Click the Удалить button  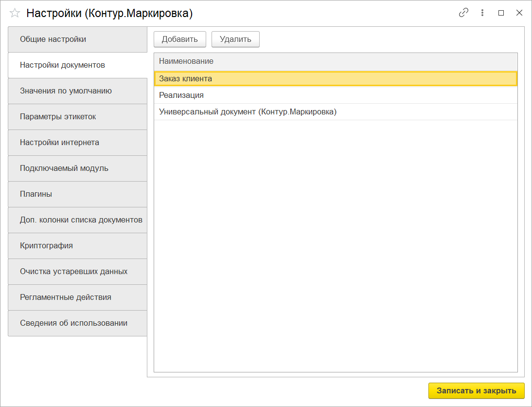[235, 39]
